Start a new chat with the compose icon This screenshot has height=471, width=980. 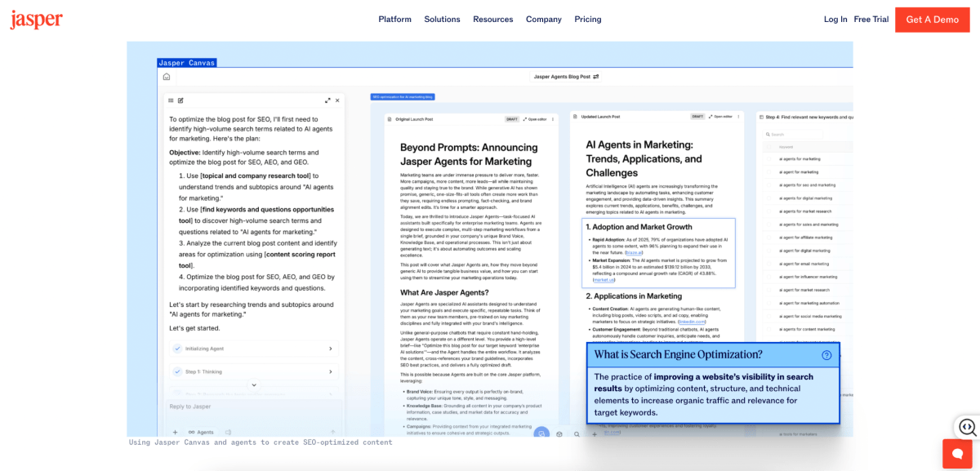(x=180, y=100)
